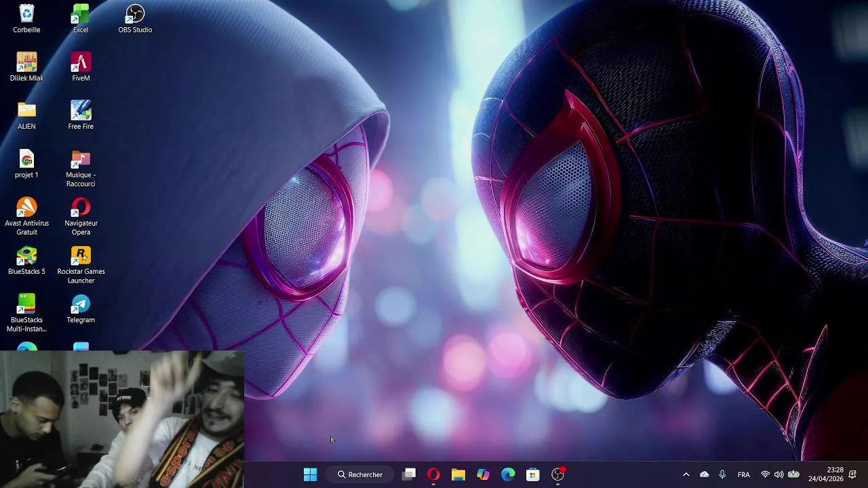The width and height of the screenshot is (868, 488).
Task: Select the Free Fire desktop shortcut
Action: coord(81,115)
